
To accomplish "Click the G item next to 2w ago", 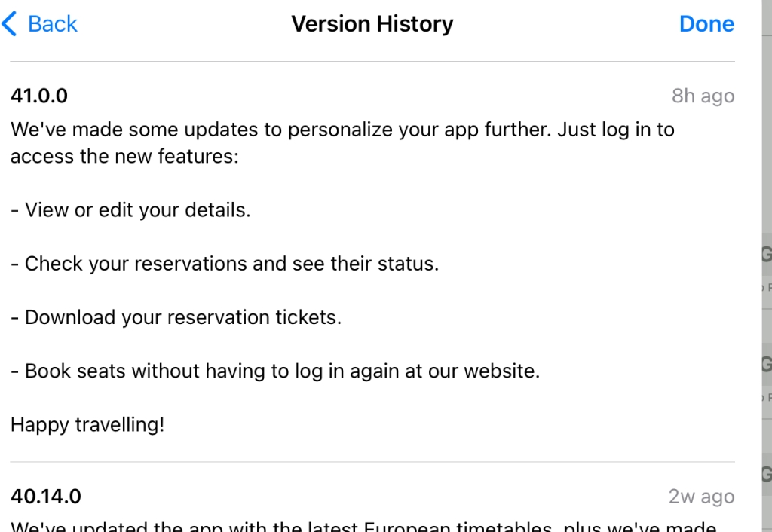I will [x=767, y=474].
